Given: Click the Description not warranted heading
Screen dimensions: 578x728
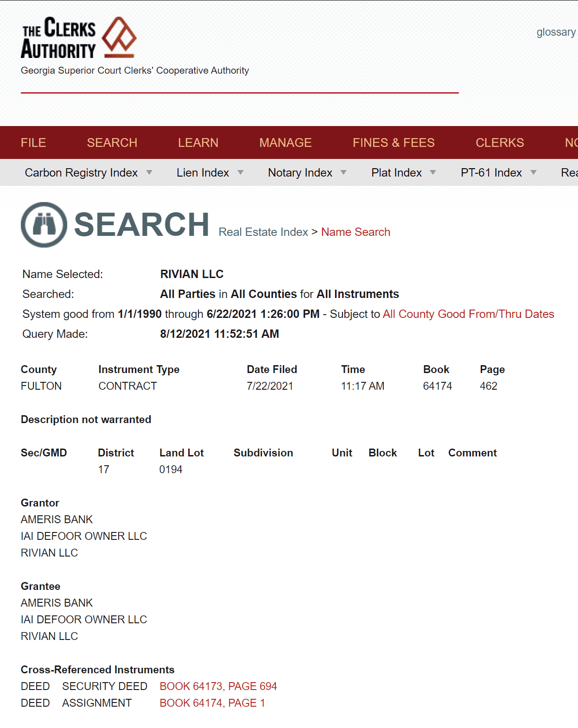Looking at the screenshot, I should 86,419.
